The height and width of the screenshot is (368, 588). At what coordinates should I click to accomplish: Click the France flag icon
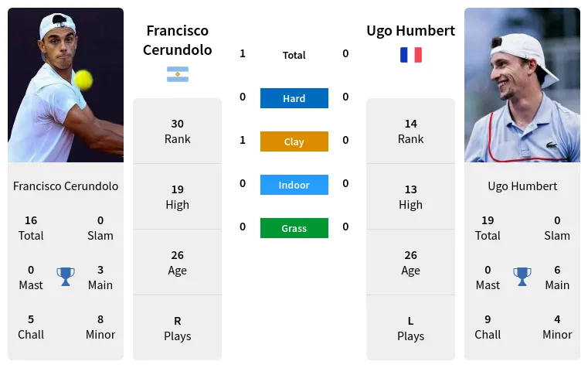pyautogui.click(x=410, y=55)
